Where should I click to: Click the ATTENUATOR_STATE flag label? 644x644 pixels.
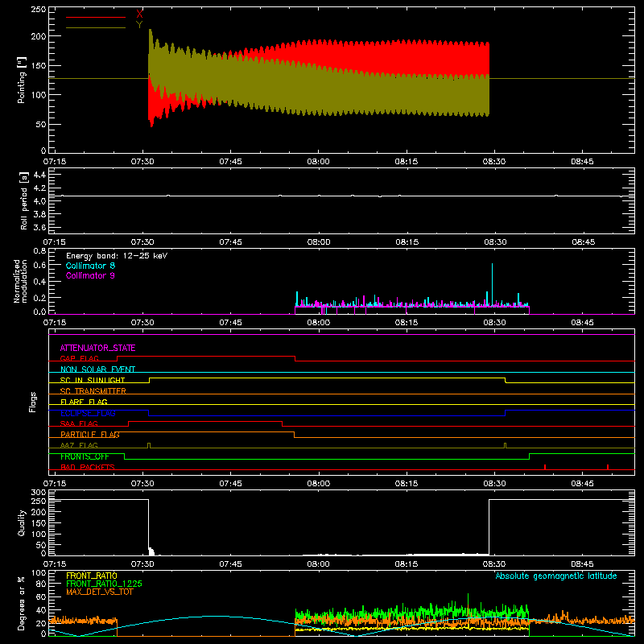point(97,348)
